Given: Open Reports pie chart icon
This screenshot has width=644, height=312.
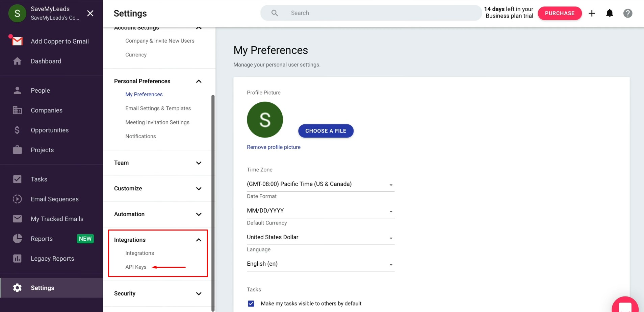Looking at the screenshot, I should [17, 239].
